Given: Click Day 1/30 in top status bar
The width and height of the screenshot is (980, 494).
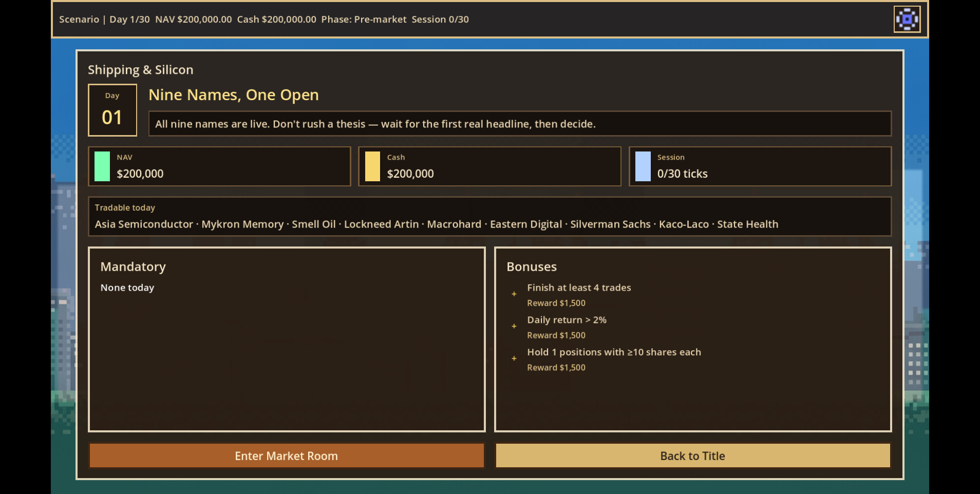Looking at the screenshot, I should [x=129, y=20].
